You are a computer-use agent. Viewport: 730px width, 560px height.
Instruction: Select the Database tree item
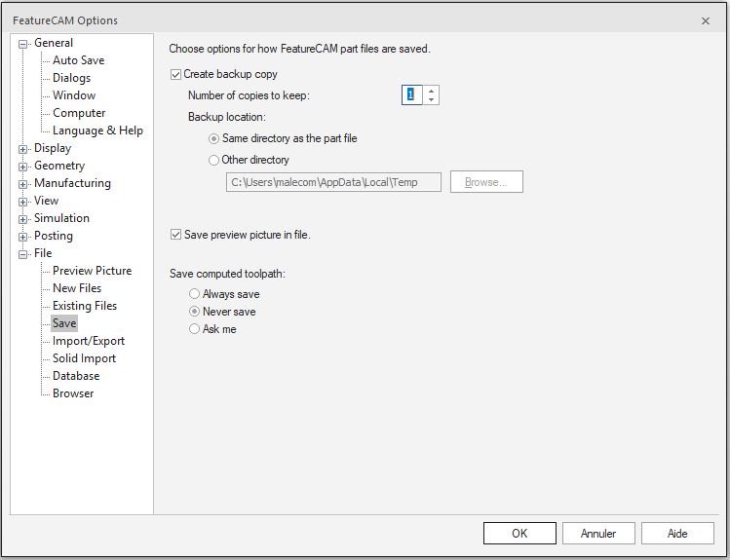pos(76,376)
